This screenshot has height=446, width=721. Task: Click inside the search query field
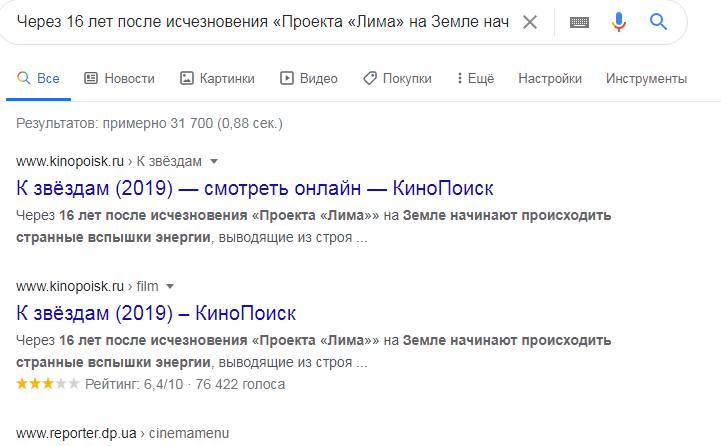pyautogui.click(x=263, y=22)
